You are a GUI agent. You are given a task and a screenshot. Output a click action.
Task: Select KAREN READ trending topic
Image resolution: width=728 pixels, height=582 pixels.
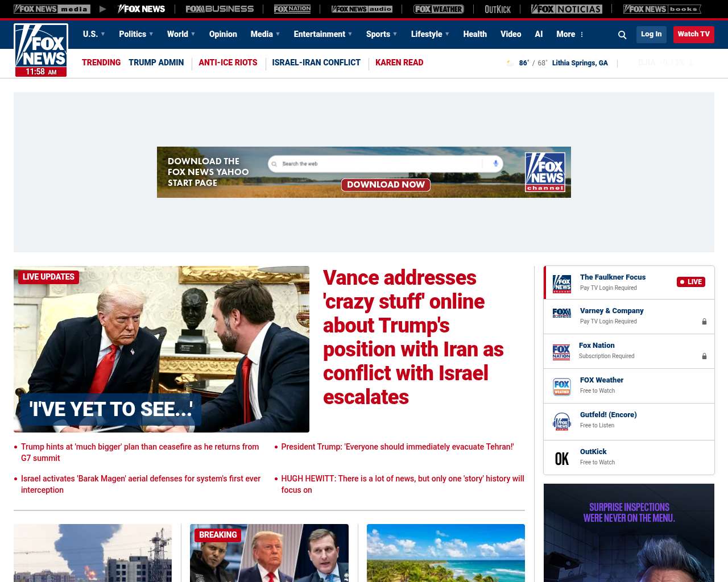[x=399, y=63]
